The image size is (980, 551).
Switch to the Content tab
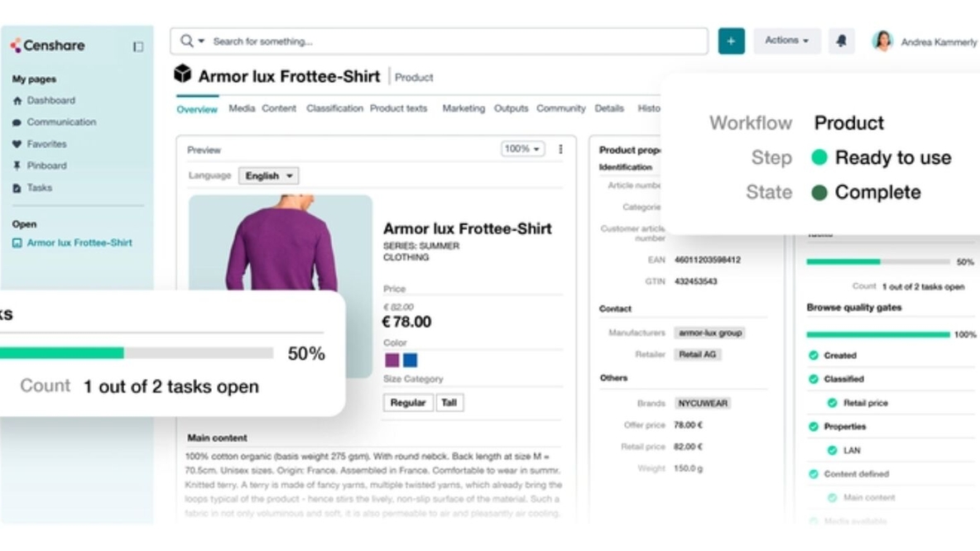click(279, 108)
